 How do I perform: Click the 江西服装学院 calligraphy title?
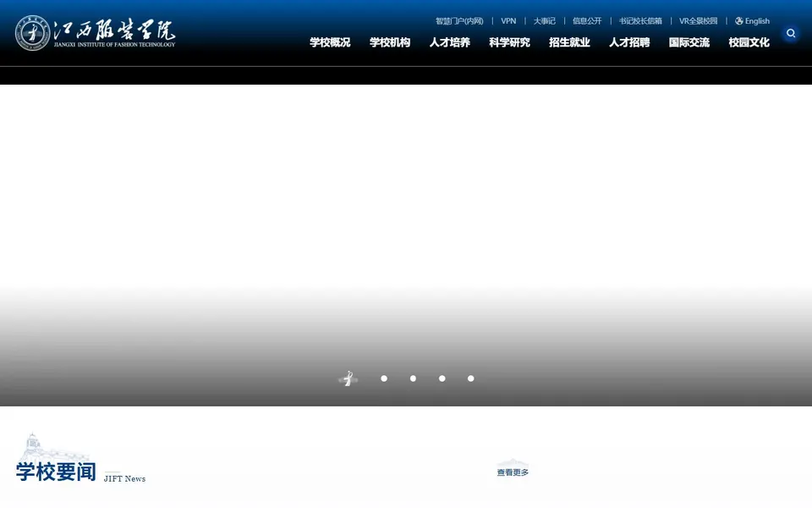tap(114, 30)
